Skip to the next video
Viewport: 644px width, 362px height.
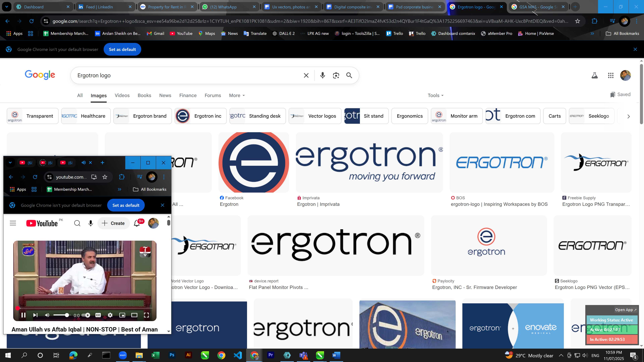pyautogui.click(x=35, y=315)
